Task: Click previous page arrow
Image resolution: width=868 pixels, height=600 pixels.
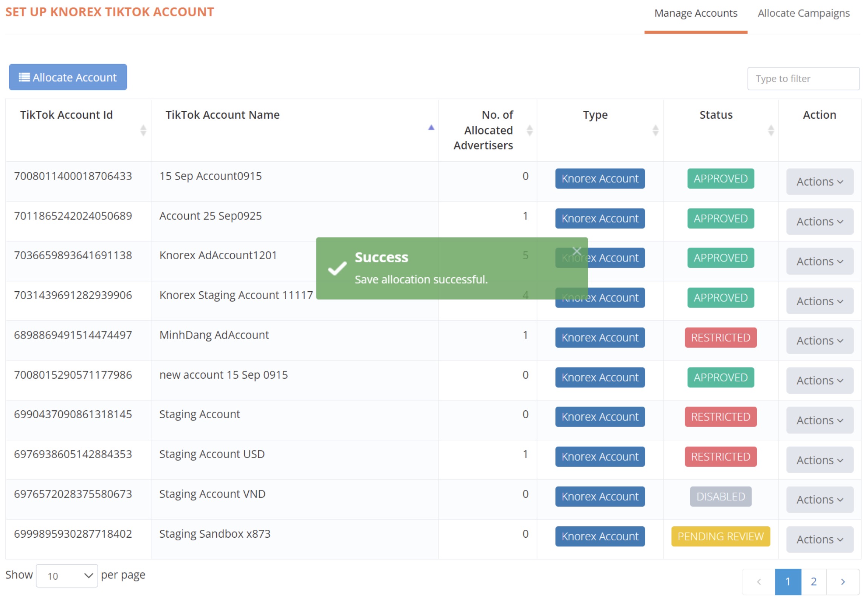Action: tap(759, 582)
